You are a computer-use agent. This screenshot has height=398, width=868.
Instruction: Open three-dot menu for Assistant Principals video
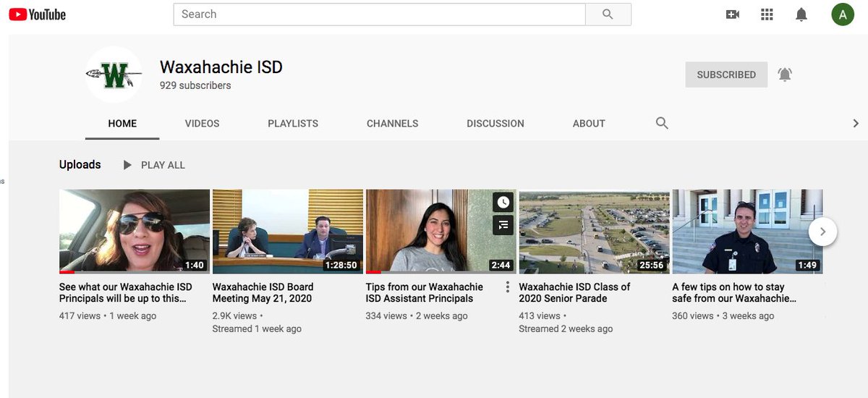pyautogui.click(x=508, y=287)
